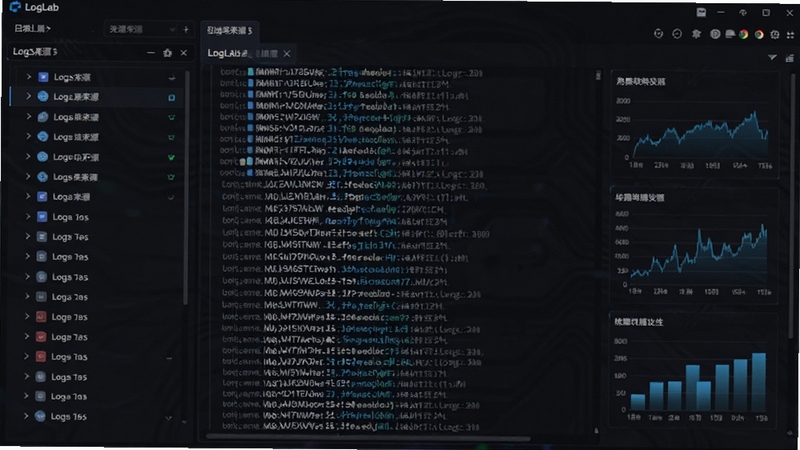The height and width of the screenshot is (450, 800).
Task: Click the Logs panel vertical scrollbar
Action: tap(186, 189)
